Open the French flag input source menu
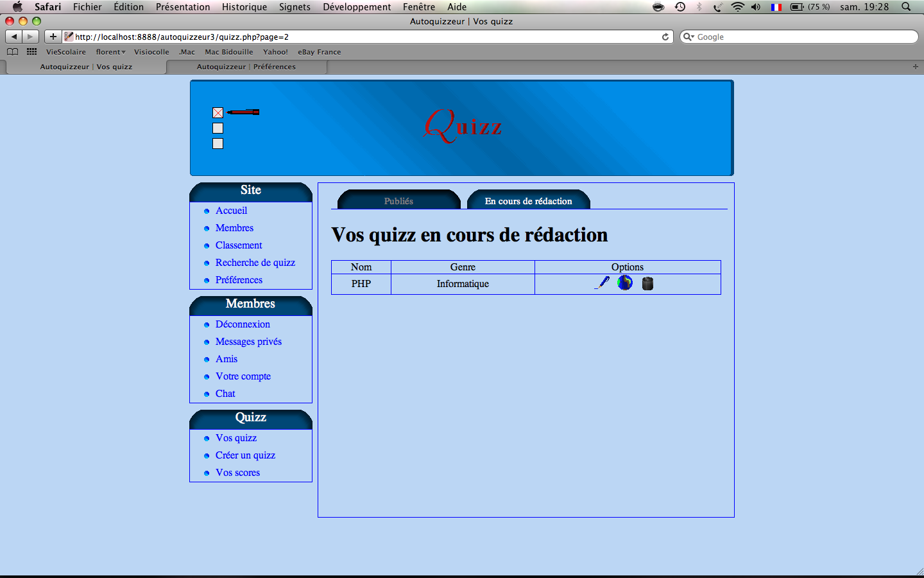Screen dimensions: 924x578 click(x=776, y=7)
